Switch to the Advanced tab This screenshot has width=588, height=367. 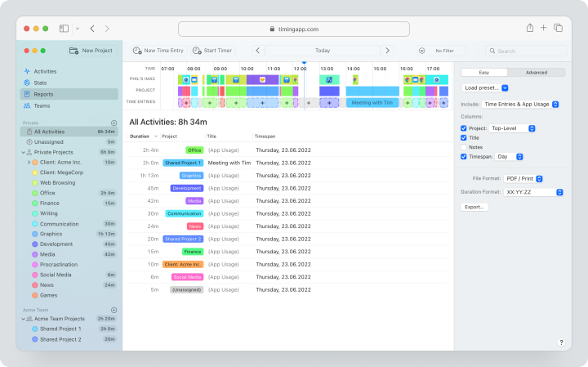(x=537, y=73)
